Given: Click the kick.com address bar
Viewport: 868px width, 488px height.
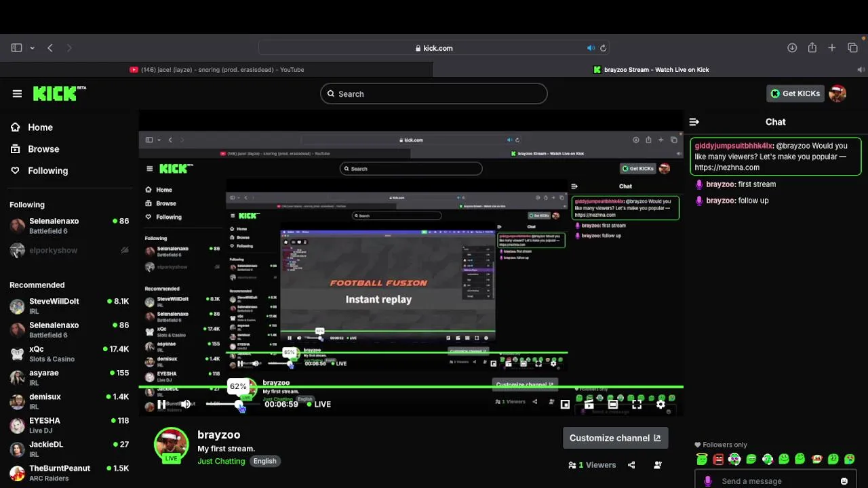Looking at the screenshot, I should pos(434,48).
